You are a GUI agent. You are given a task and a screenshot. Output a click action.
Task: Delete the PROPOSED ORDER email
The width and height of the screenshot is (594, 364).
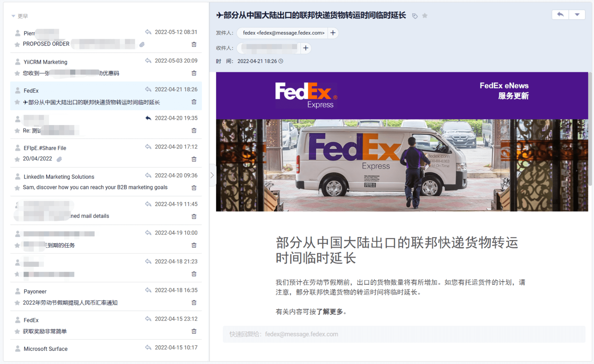[194, 44]
